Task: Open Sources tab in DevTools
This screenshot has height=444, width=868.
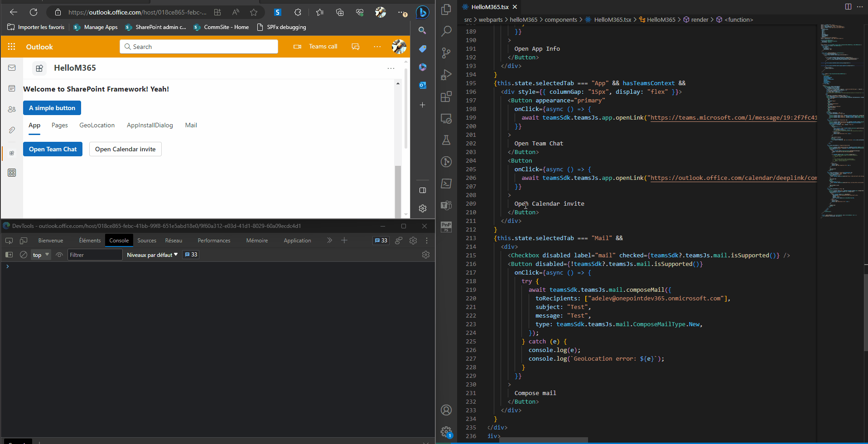Action: click(147, 241)
